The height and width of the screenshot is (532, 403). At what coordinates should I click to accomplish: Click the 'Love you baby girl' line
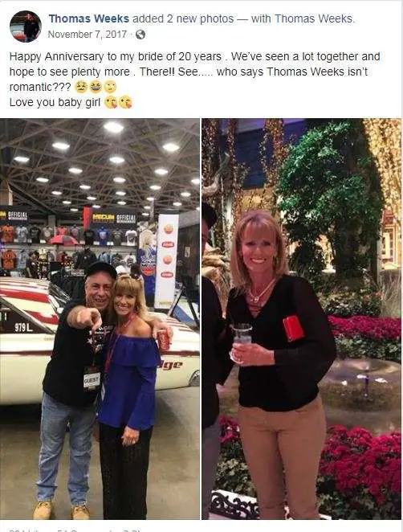point(55,102)
